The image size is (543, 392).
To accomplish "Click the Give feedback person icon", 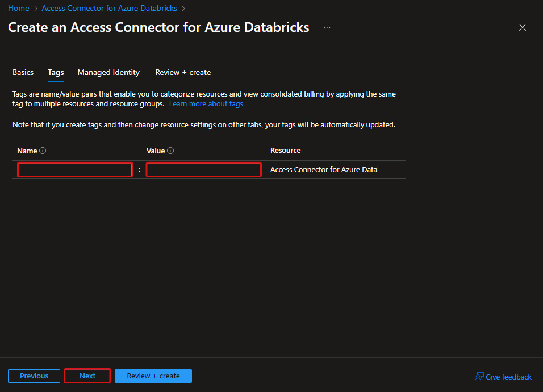I will pos(479,377).
